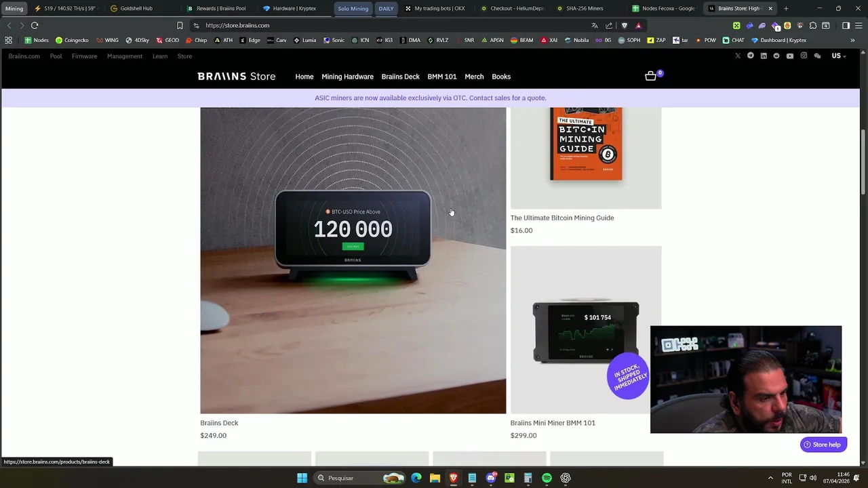Open Braiins YouTube social icon
This screenshot has width=868, height=488.
point(790,56)
